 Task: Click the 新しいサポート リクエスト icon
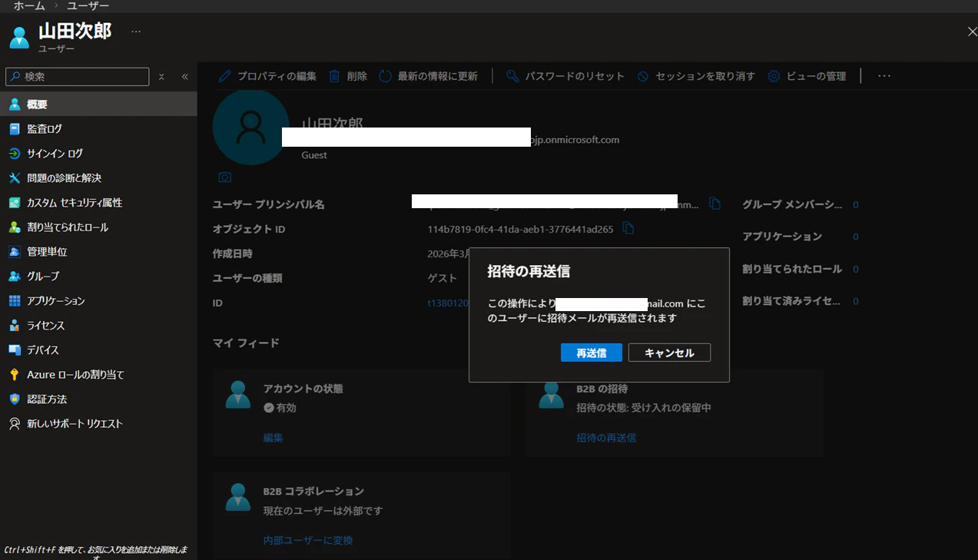click(15, 424)
